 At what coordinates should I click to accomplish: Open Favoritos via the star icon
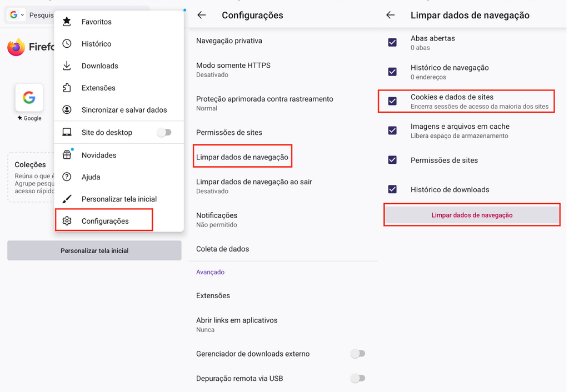(x=67, y=21)
